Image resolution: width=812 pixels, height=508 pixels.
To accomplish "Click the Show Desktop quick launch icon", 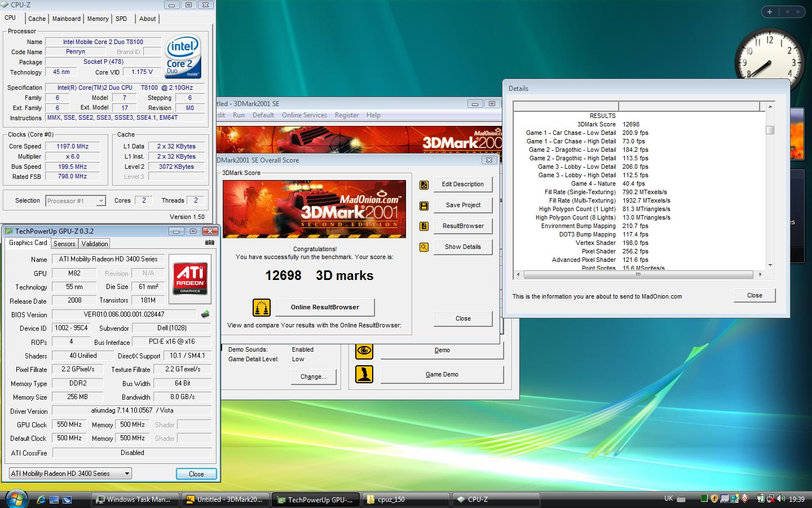I will click(54, 500).
